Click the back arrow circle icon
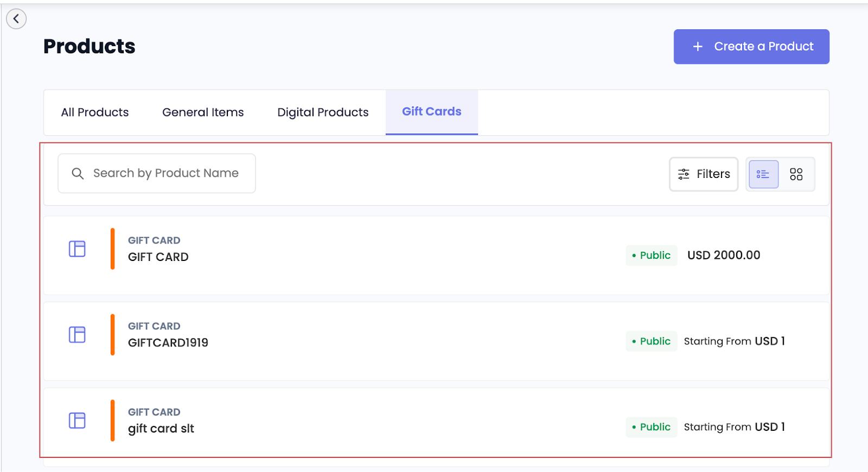868x472 pixels. click(16, 19)
